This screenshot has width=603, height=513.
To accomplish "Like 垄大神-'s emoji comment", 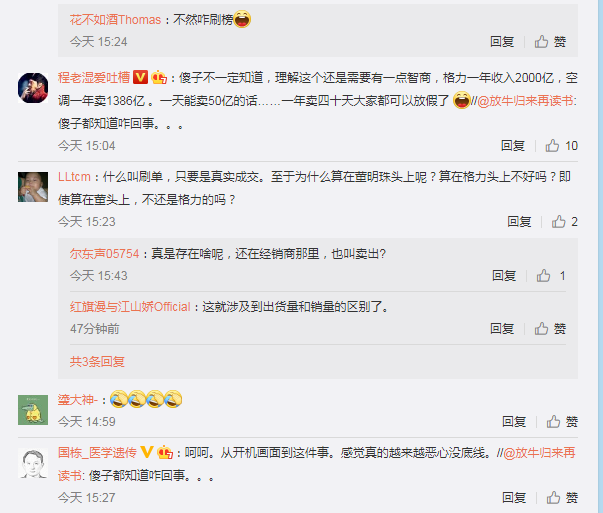I will [x=562, y=422].
